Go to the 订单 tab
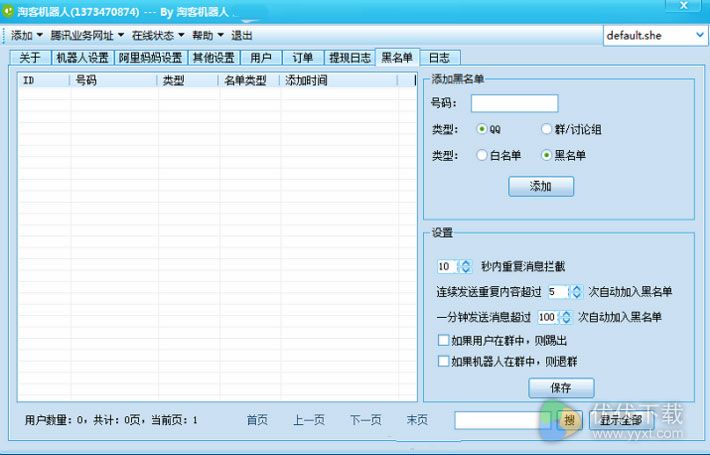 pos(303,57)
